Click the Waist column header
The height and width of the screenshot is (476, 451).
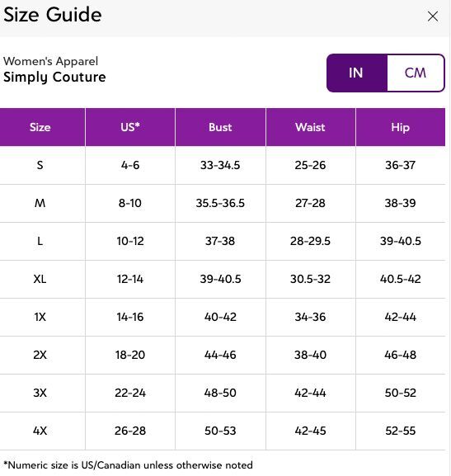[x=311, y=127]
